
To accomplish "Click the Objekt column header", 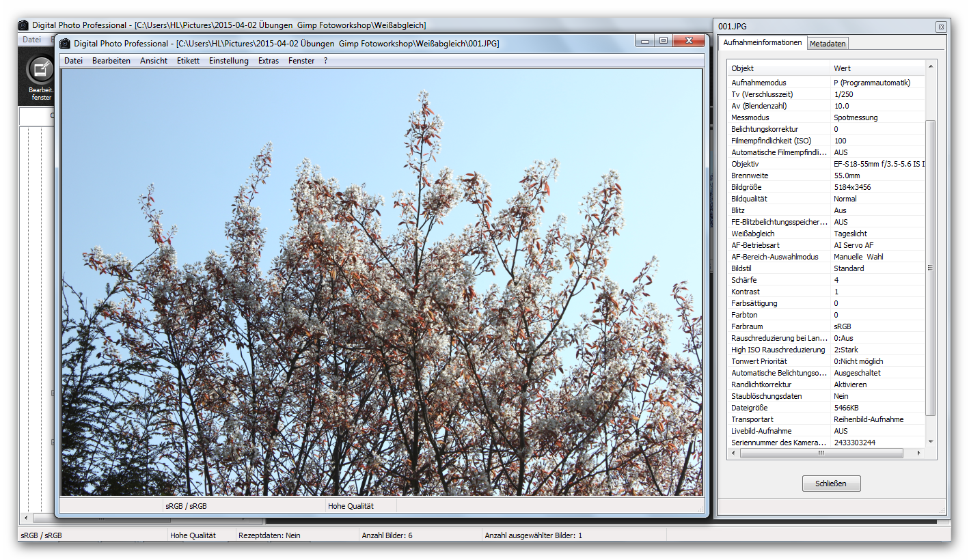I will point(778,68).
